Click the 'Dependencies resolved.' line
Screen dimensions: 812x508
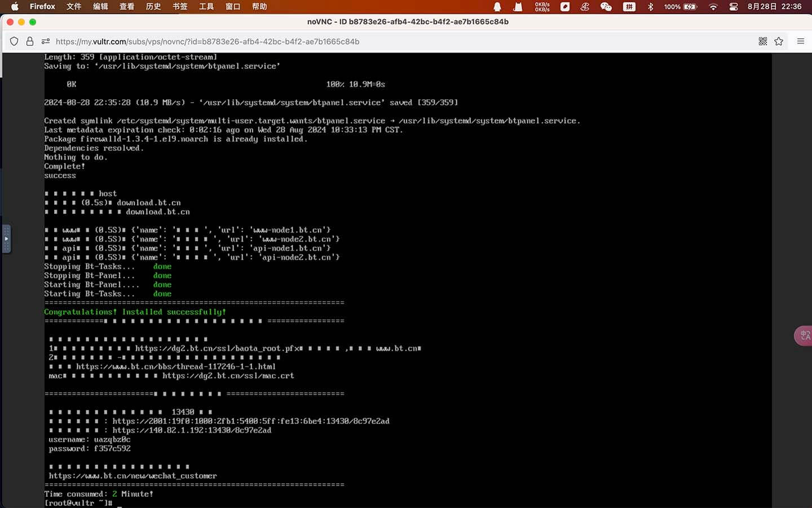click(94, 148)
